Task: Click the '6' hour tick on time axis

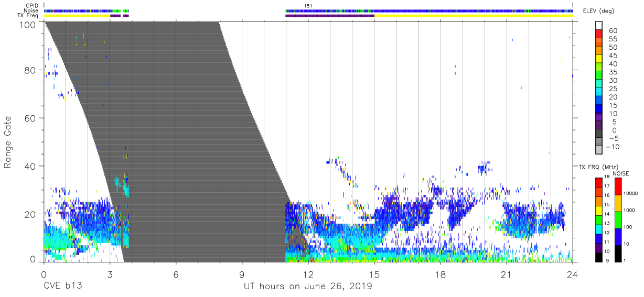Action: pyautogui.click(x=176, y=274)
